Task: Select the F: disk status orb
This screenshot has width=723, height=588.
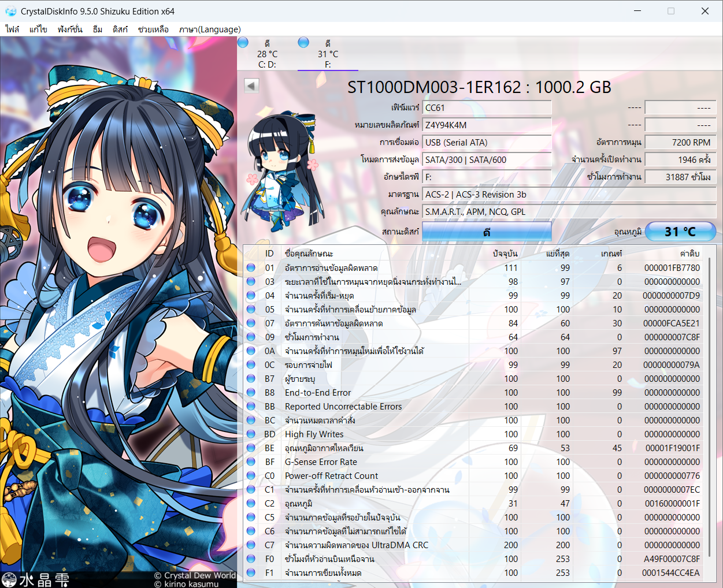Action: coord(303,42)
